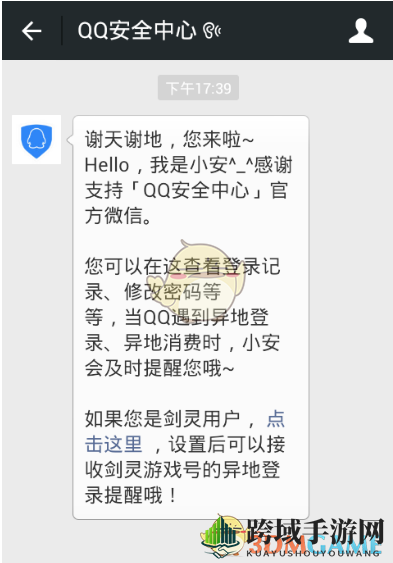Open the contact profile icon
This screenshot has width=393, height=563.
[x=361, y=31]
